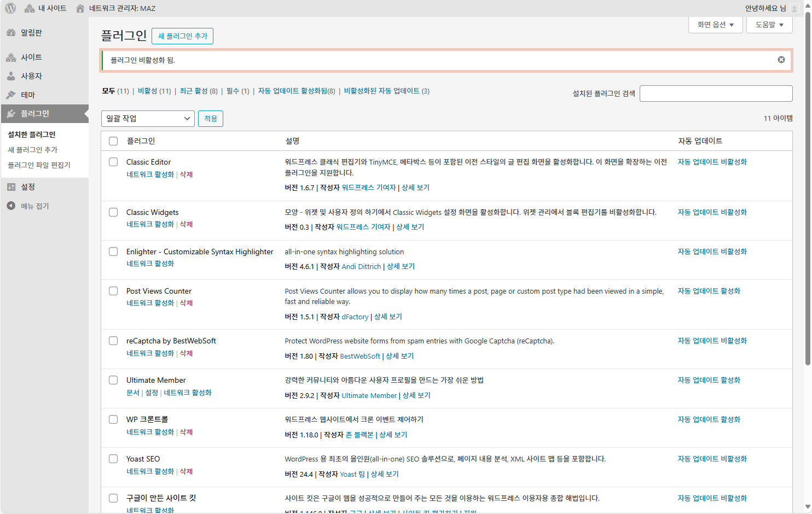Click the home icon for 네트워크 관리자: MAZ
This screenshot has height=514, width=812.
click(80, 8)
